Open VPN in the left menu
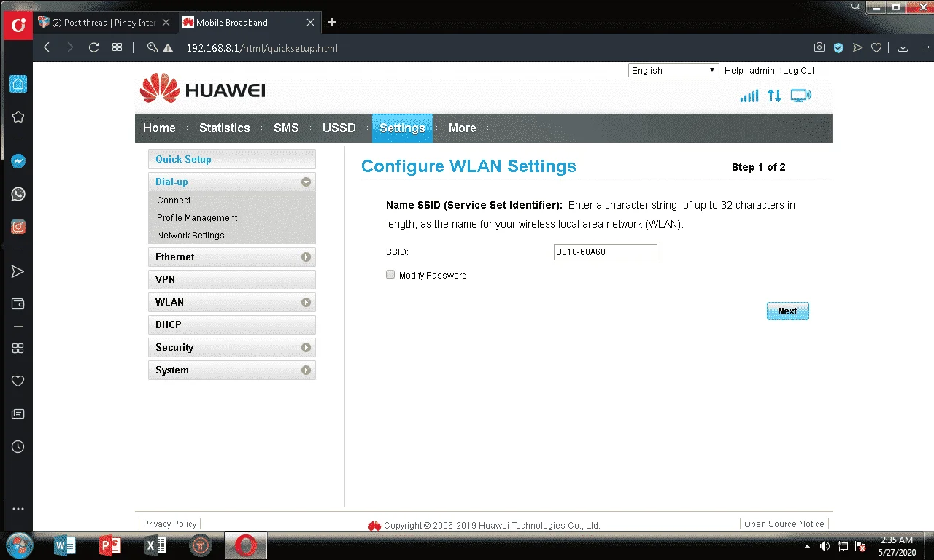The image size is (934, 560). pos(232,280)
